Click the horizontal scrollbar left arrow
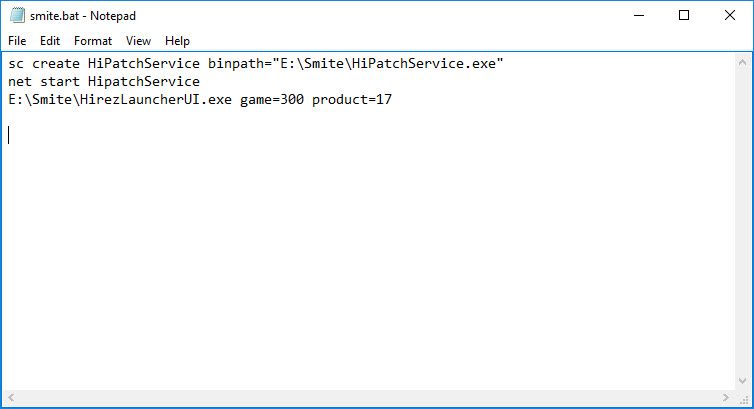This screenshot has width=754, height=409. pos(11,398)
